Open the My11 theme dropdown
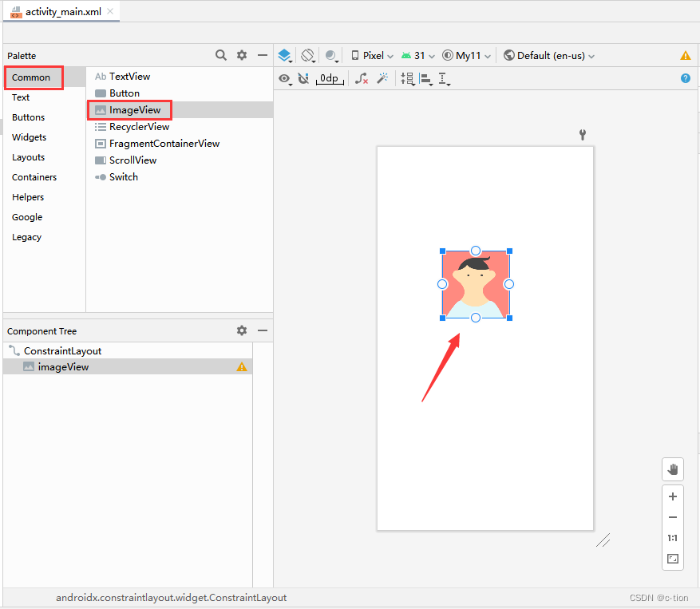 click(466, 55)
